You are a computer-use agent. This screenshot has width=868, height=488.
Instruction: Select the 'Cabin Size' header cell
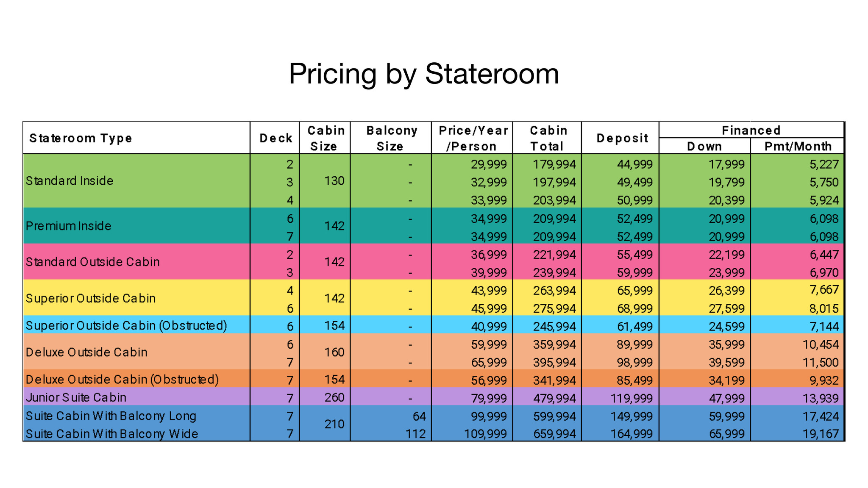(x=325, y=138)
